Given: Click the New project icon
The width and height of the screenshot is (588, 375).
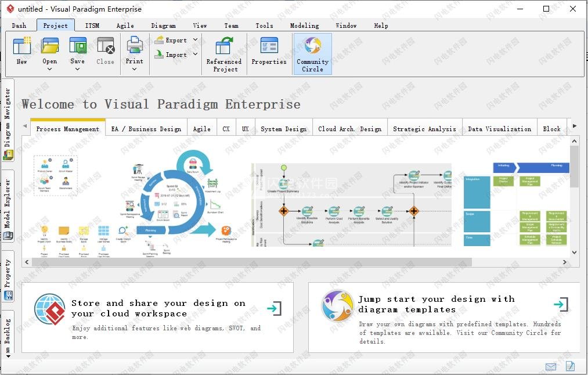Looking at the screenshot, I should pos(21,45).
